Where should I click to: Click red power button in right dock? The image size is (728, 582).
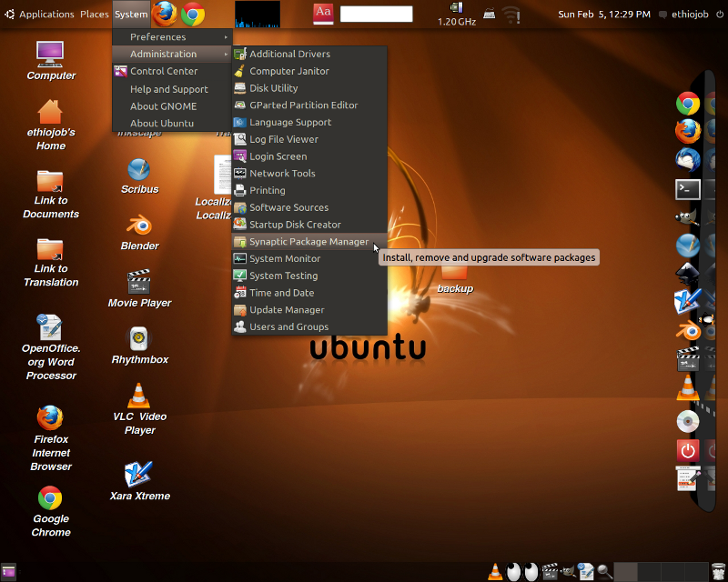[688, 450]
